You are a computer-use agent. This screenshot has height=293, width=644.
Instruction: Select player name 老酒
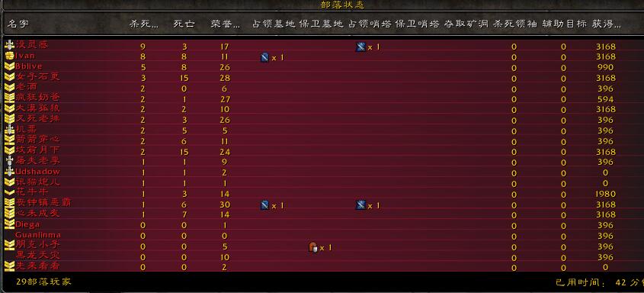pos(27,87)
